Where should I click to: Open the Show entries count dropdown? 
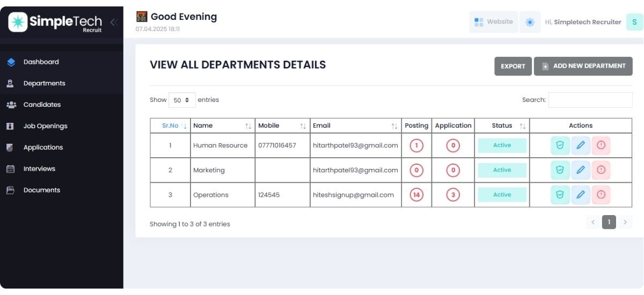pos(182,100)
